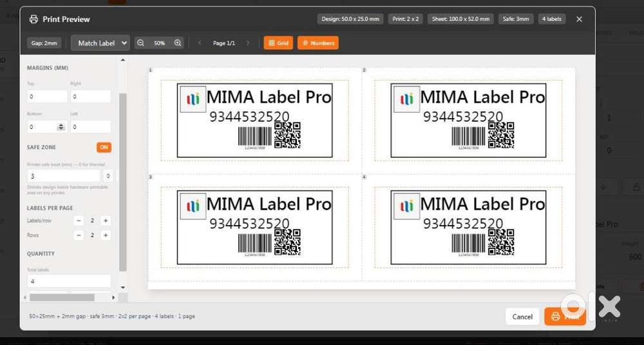This screenshot has height=345, width=644.
Task: Click the Print Preview printer icon
Action: point(33,19)
